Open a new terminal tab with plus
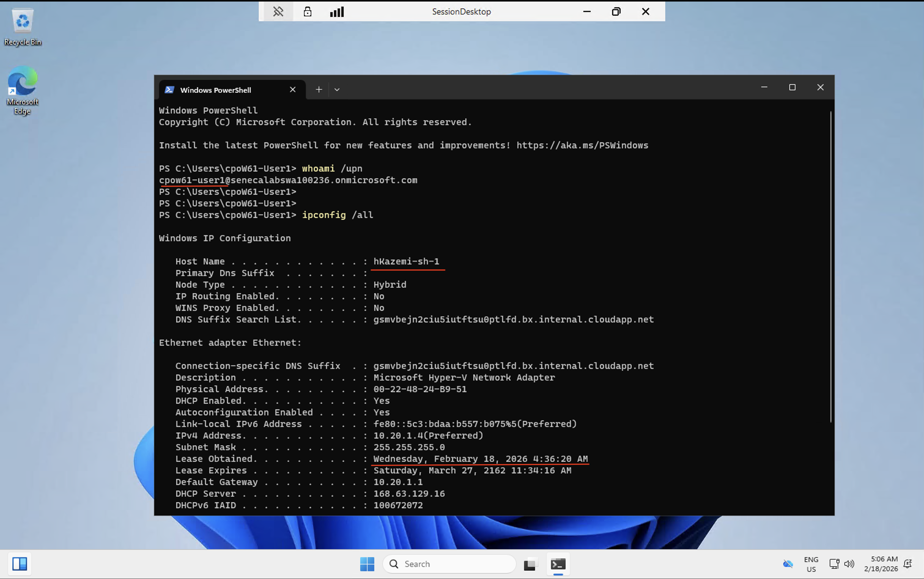 click(319, 90)
